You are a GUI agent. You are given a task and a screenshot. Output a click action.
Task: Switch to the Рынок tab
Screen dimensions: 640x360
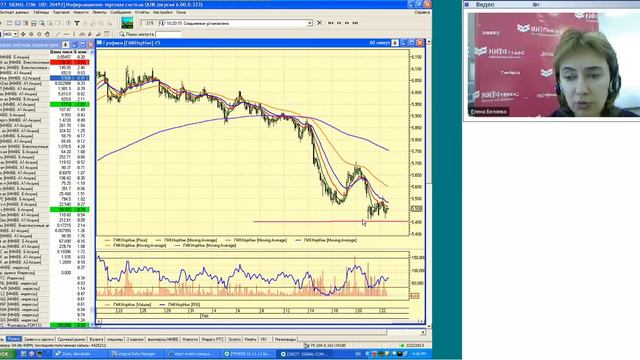13,339
